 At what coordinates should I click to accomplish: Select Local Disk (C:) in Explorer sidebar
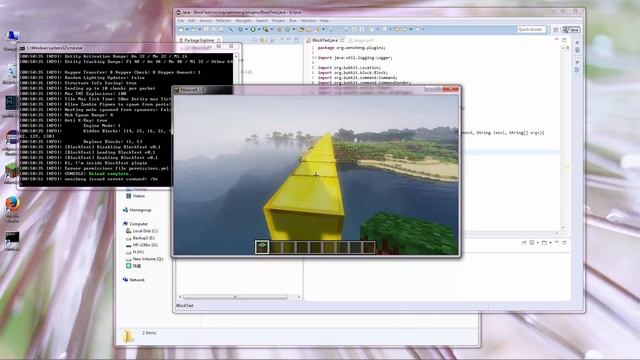point(142,231)
